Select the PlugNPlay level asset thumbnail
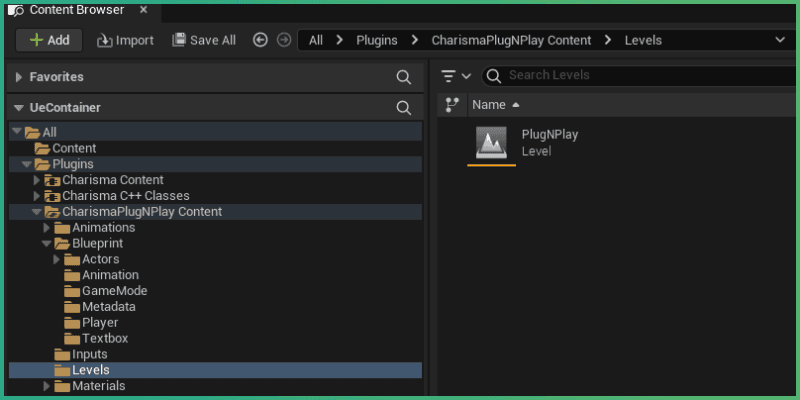800x400 pixels. (491, 142)
